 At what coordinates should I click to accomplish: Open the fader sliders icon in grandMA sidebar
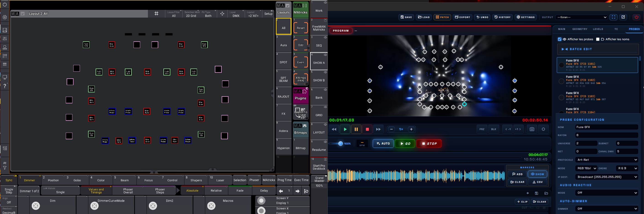pyautogui.click(x=5, y=39)
